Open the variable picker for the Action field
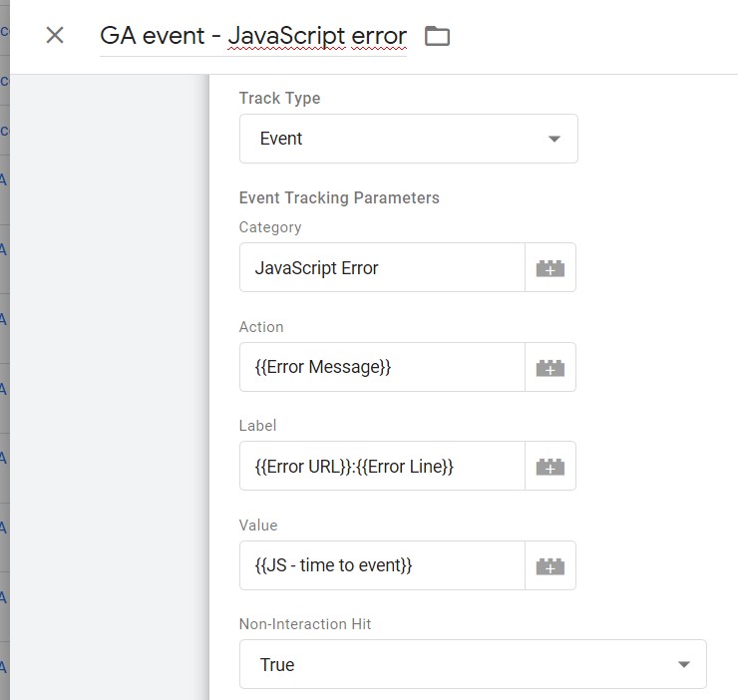 [551, 367]
